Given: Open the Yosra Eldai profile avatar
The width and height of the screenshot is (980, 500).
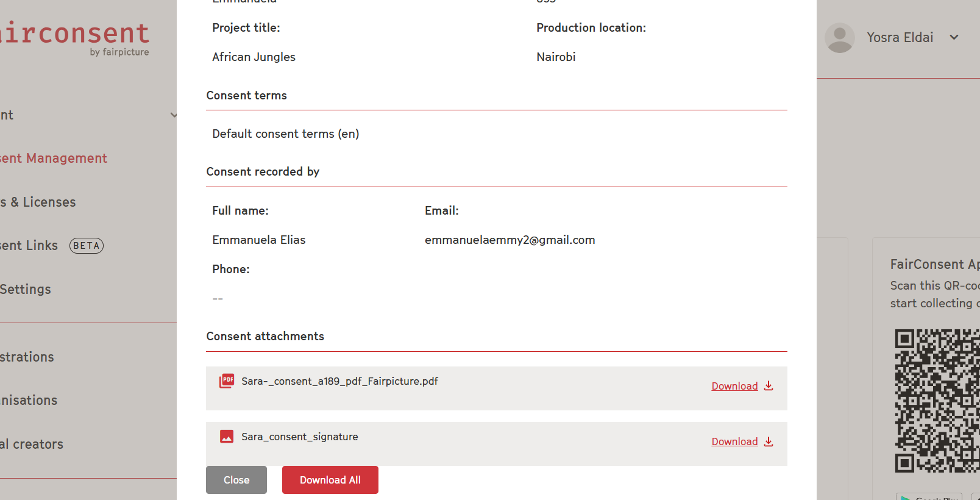Looking at the screenshot, I should click(x=840, y=38).
